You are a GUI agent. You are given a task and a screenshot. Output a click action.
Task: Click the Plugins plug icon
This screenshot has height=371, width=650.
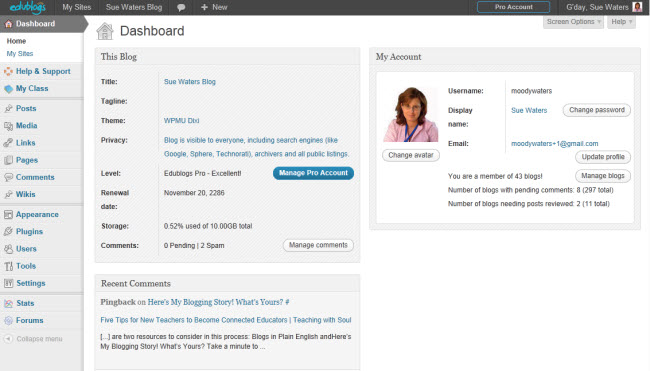pos(8,232)
